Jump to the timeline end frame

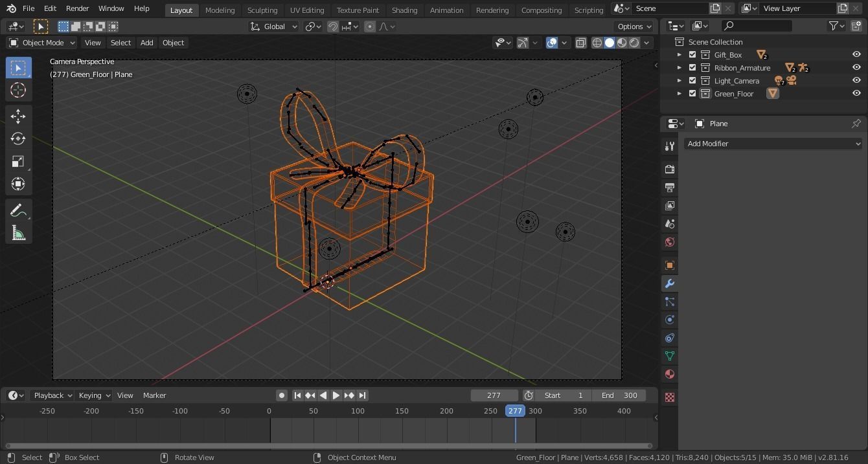pyautogui.click(x=362, y=395)
